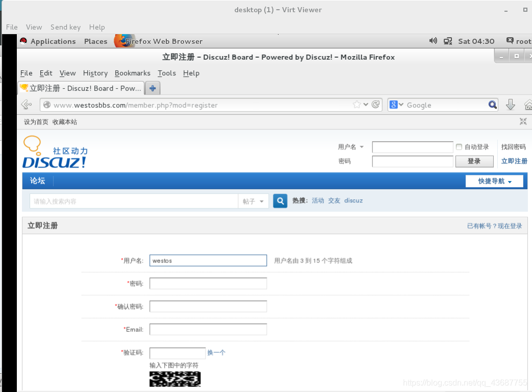532x392 pixels.
Task: Open the 论坛 navigation tab
Action: 37,181
